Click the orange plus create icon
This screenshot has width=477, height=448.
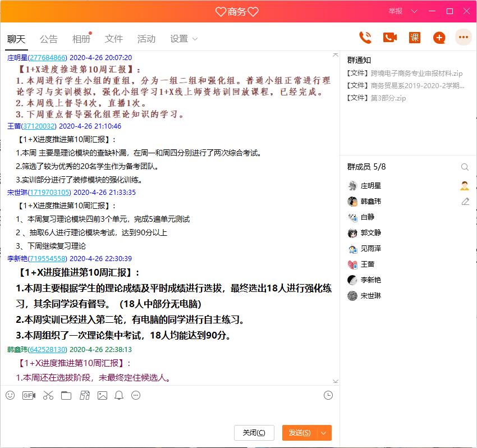438,37
